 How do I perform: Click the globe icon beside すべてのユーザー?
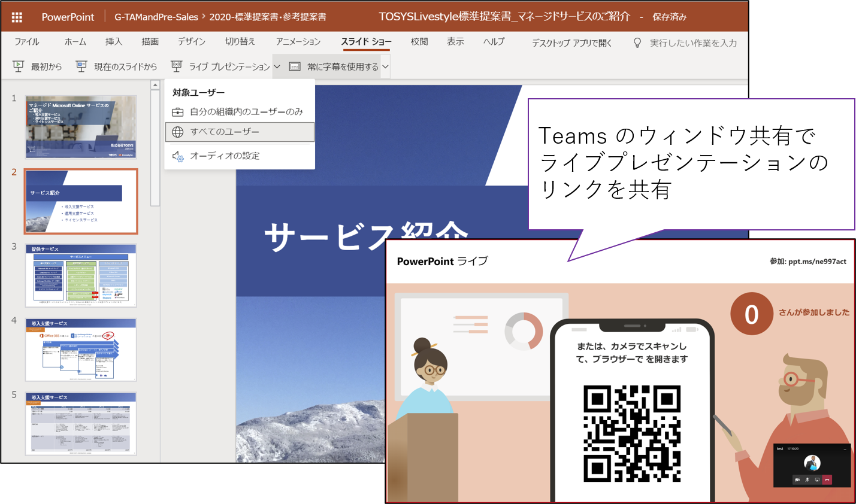point(178,132)
